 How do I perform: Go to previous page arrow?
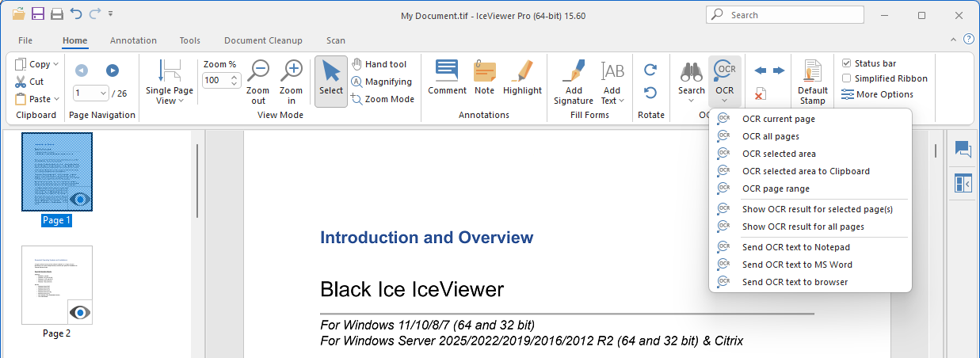[x=82, y=70]
